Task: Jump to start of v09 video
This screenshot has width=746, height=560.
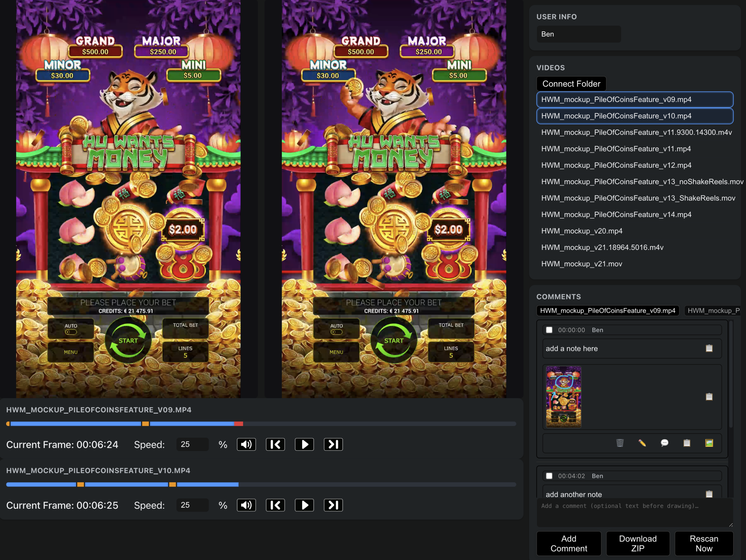Action: (275, 444)
